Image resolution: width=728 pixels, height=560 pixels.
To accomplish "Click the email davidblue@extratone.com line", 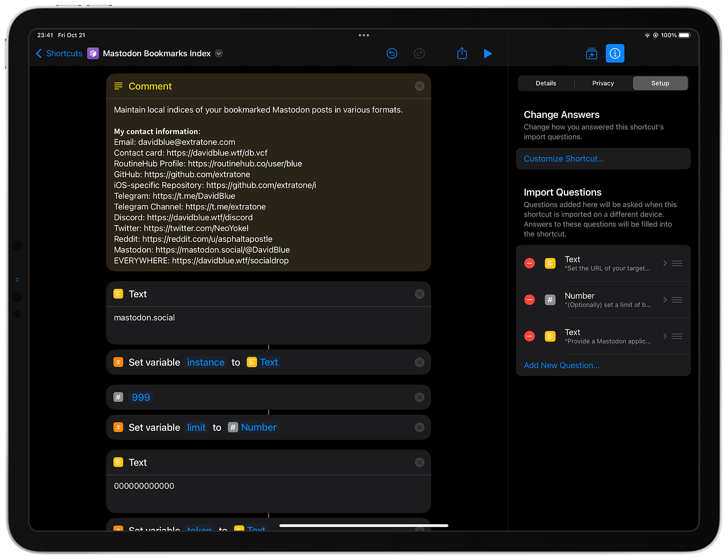I will point(175,142).
